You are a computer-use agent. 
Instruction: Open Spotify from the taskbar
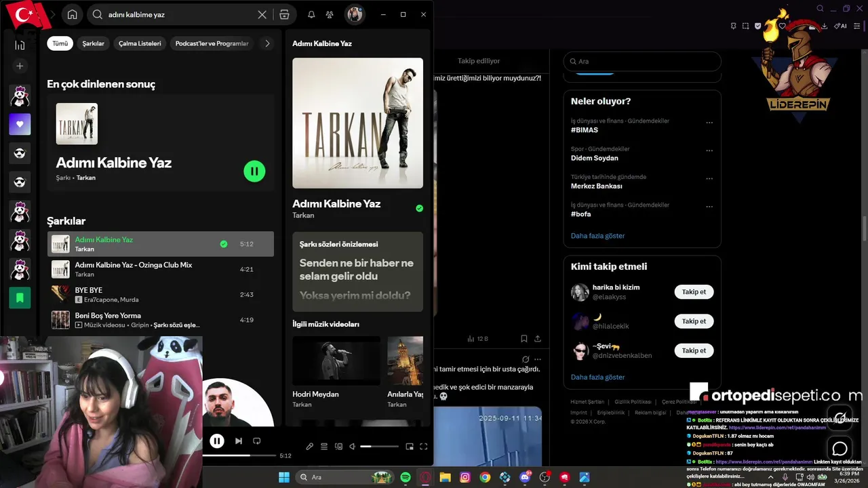click(406, 477)
